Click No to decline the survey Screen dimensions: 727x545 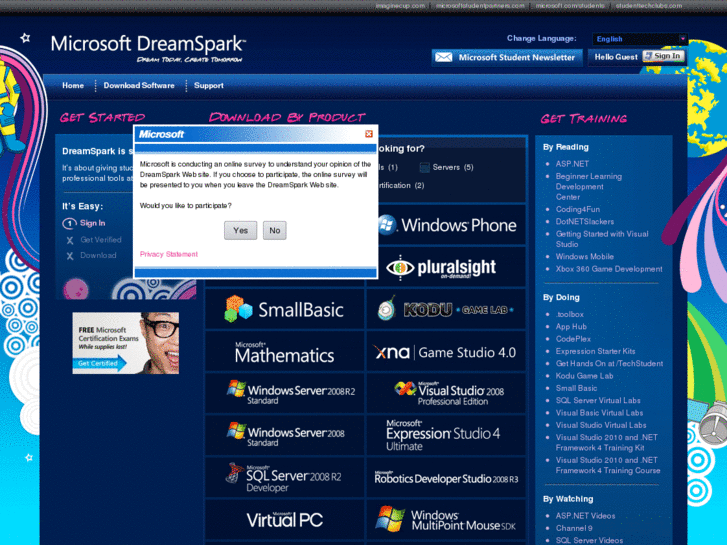coord(274,230)
